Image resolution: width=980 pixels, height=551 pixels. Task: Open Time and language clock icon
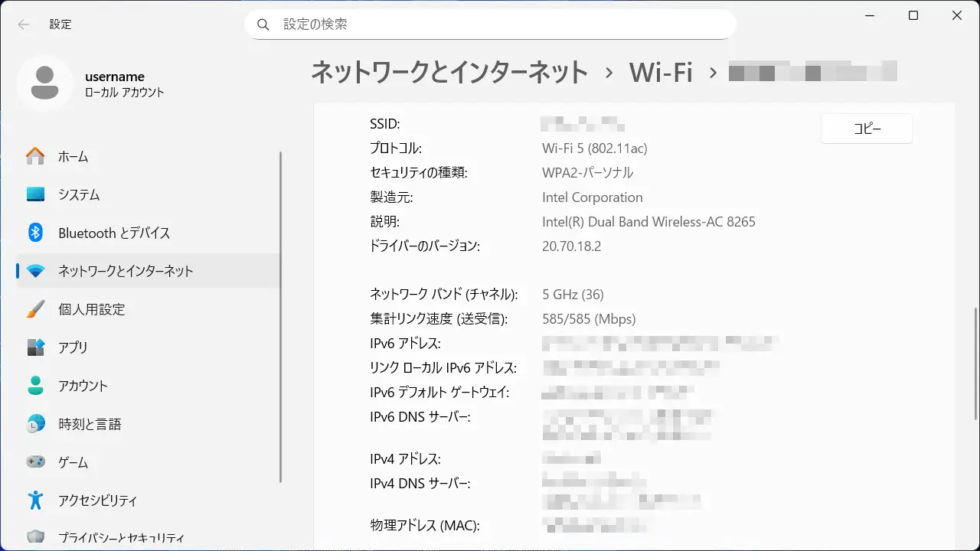click(x=35, y=424)
